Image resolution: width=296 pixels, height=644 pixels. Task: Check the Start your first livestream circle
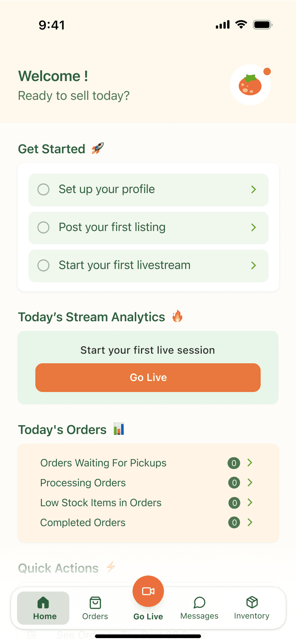[43, 265]
